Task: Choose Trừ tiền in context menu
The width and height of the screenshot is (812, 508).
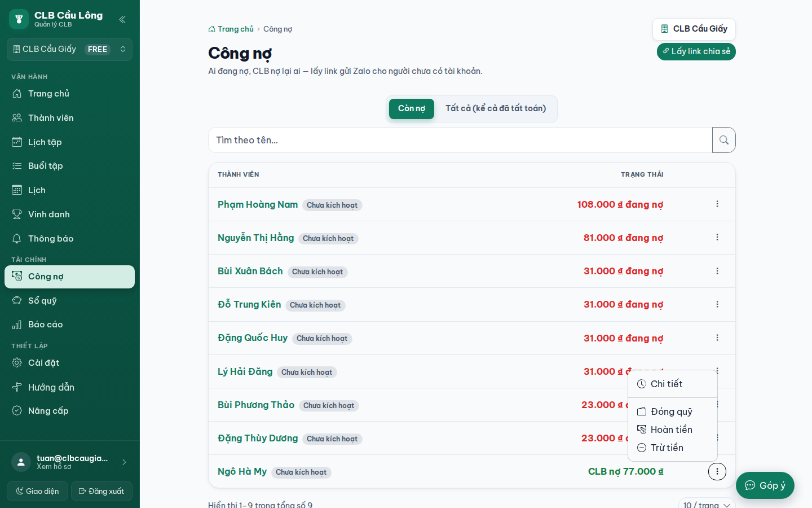Action: click(673, 448)
